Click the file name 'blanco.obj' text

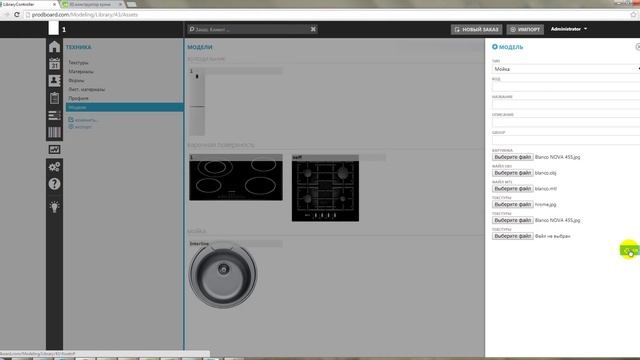point(545,173)
